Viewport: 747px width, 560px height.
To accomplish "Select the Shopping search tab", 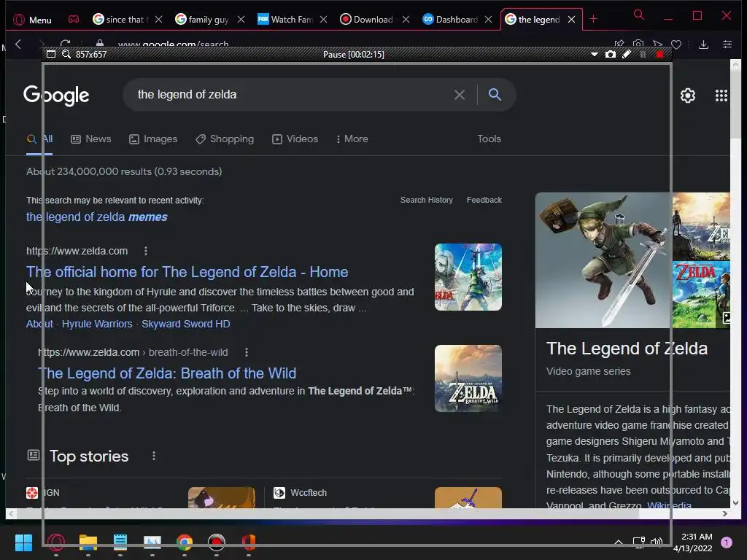I will point(225,139).
